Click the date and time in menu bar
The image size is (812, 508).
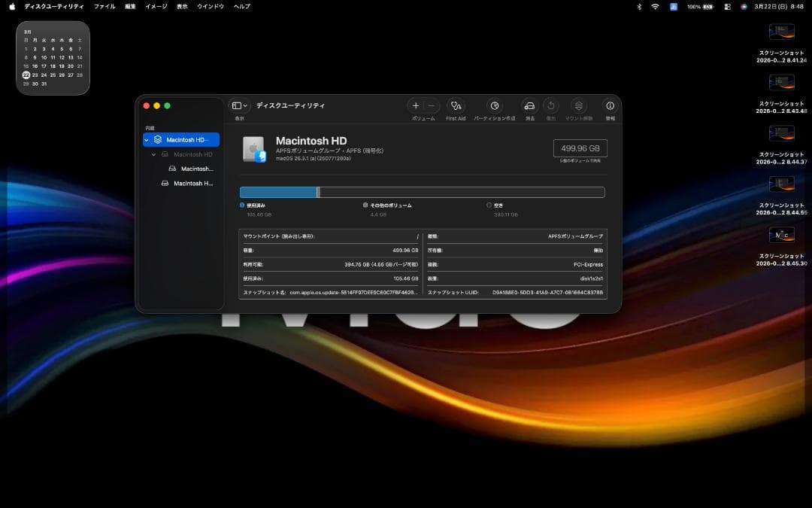pos(779,7)
